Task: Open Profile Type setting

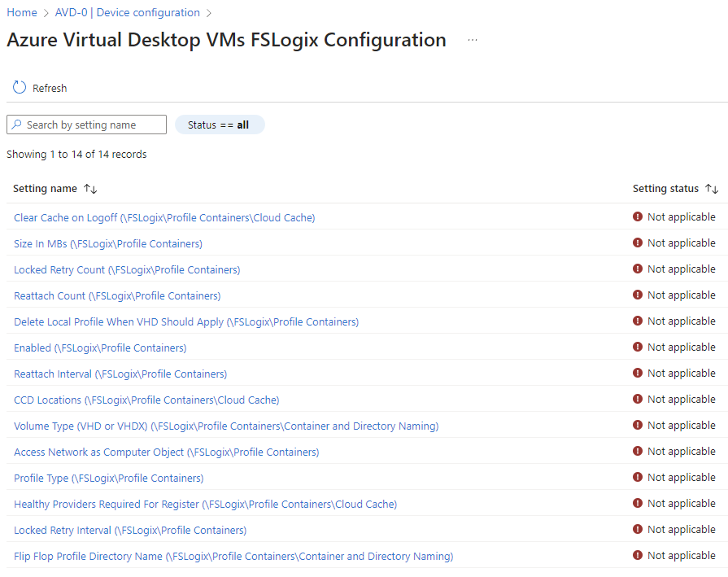Action: pyautogui.click(x=109, y=478)
